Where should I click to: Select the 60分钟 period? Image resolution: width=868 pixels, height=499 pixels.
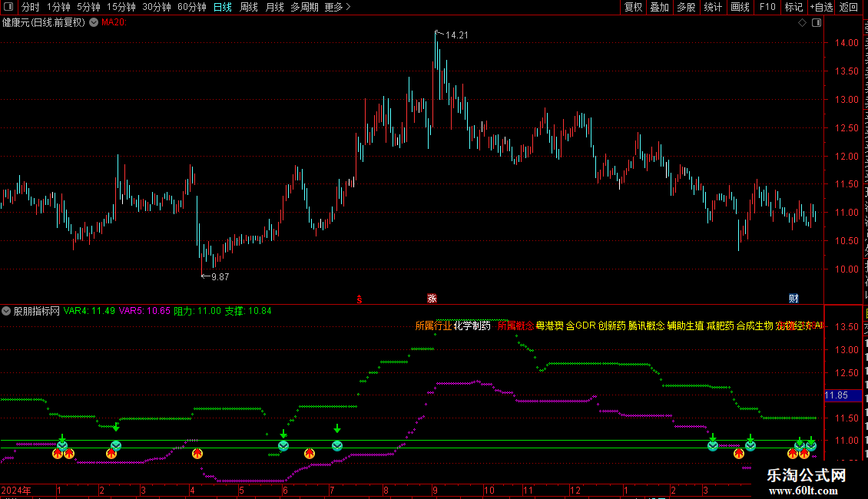pyautogui.click(x=192, y=7)
